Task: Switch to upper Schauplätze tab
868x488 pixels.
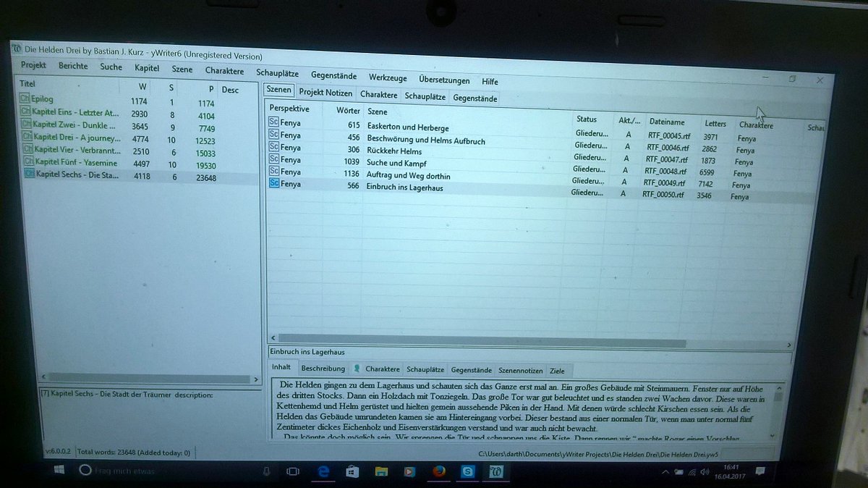Action: [x=425, y=96]
